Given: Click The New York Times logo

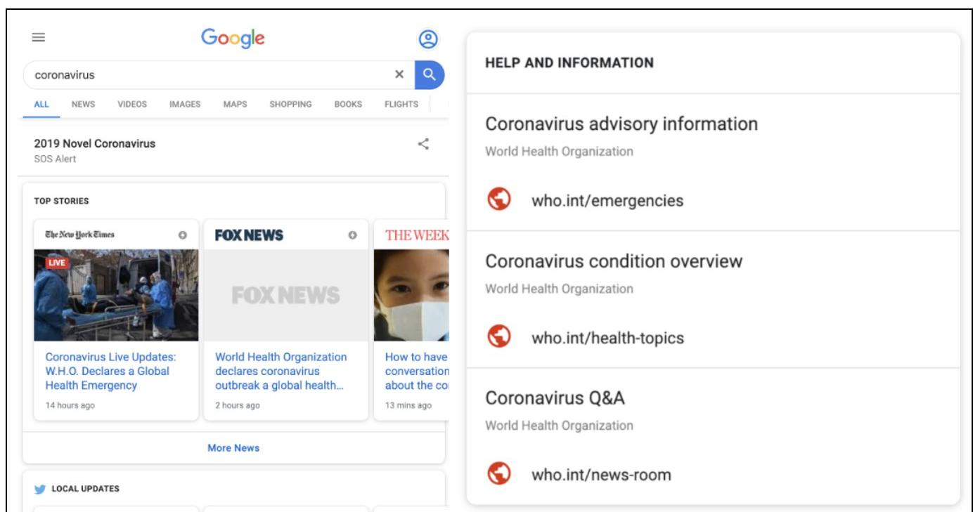Looking at the screenshot, I should 79,235.
